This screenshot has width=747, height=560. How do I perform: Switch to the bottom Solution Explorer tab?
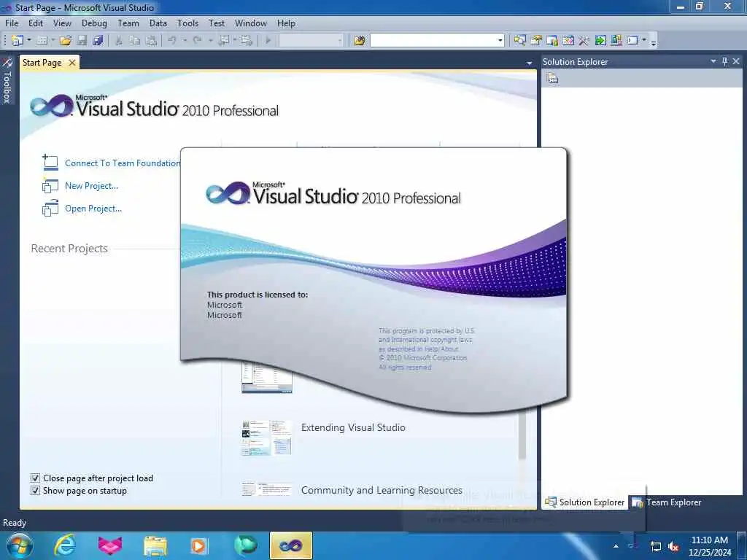[x=584, y=502]
